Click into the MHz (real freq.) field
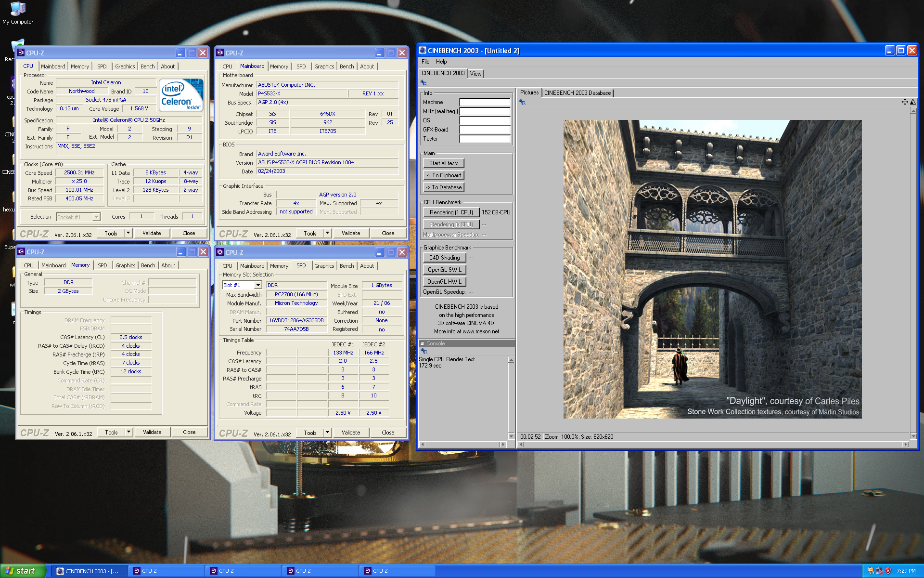924x578 pixels. pos(485,111)
